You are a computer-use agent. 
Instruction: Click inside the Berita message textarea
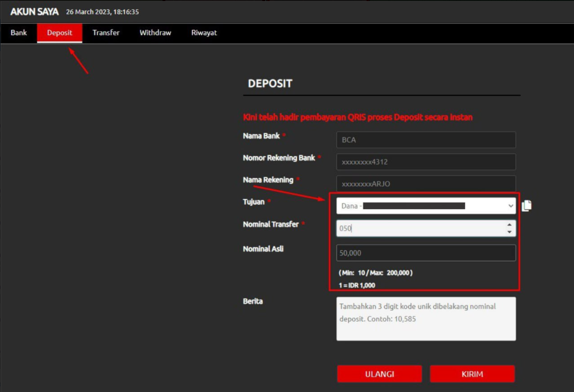425,319
